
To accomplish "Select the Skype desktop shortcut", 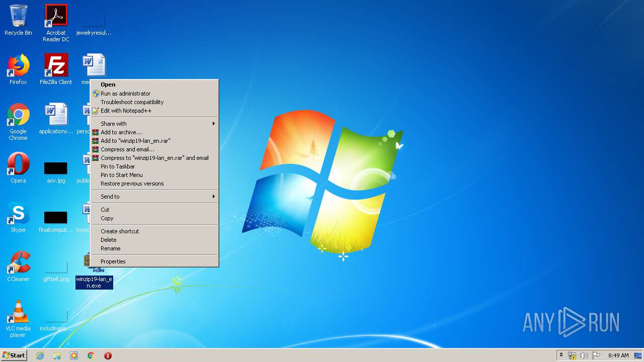I will [18, 217].
